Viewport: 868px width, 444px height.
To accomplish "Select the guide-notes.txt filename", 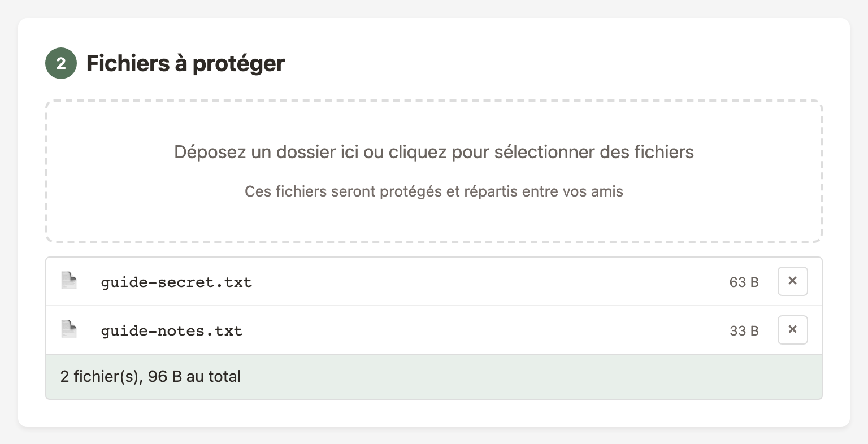I will click(171, 330).
